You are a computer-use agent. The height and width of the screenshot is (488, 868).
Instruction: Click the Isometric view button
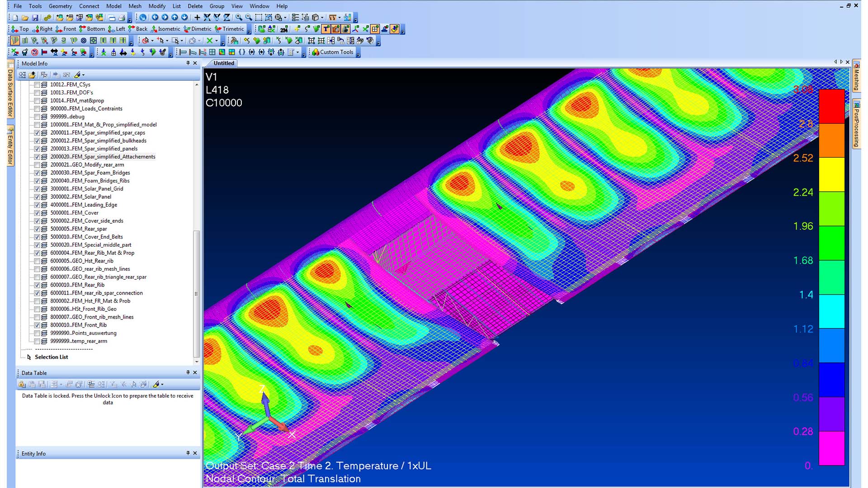click(x=166, y=29)
